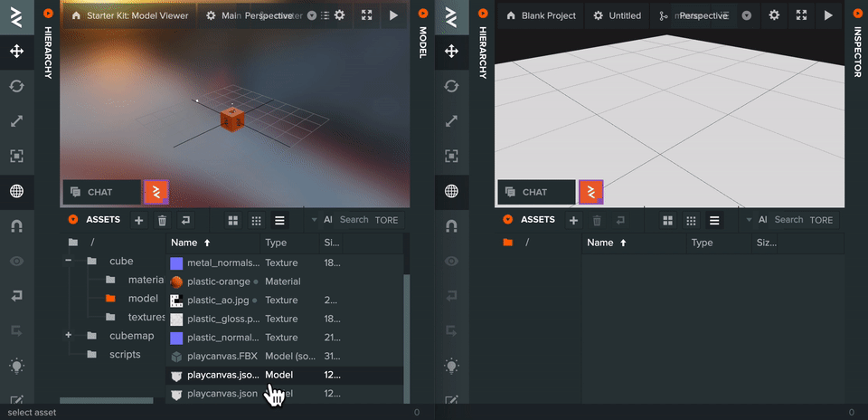Expand the Hierarchy panel in Model Viewer editor
868x420 pixels.
[48, 14]
